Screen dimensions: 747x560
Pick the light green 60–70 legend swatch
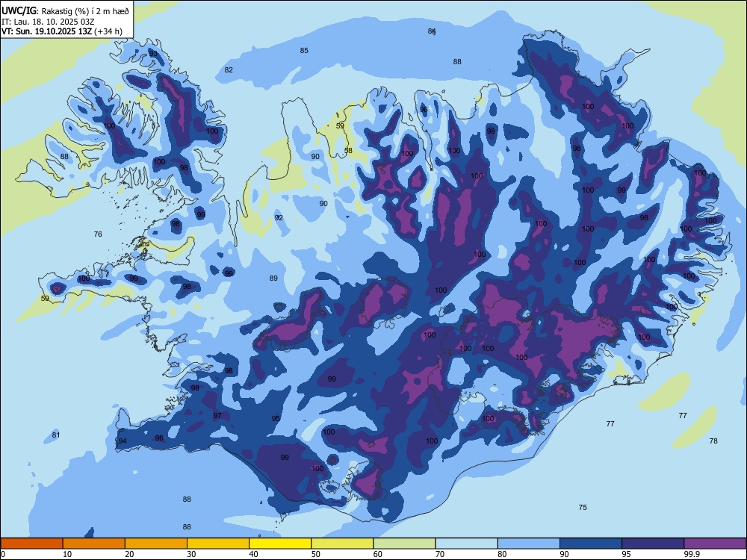pyautogui.click(x=404, y=544)
